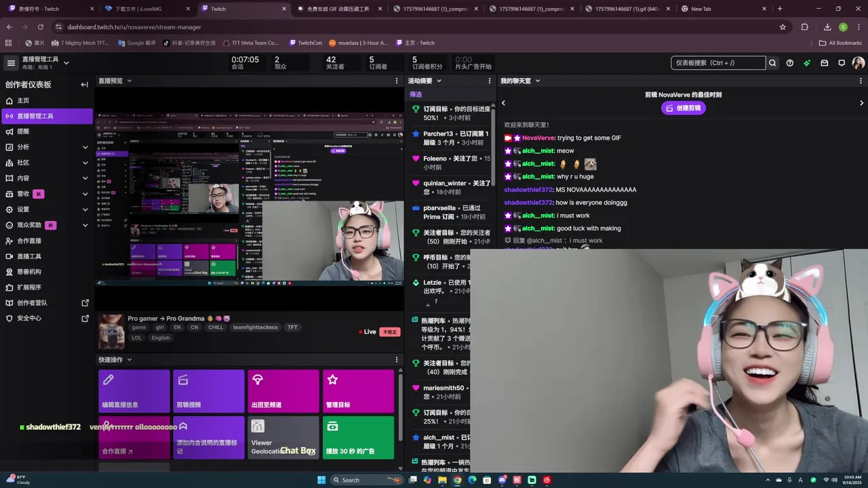This screenshot has width=868, height=488.
Task: Bookmark this page with the star icon
Action: [x=783, y=27]
